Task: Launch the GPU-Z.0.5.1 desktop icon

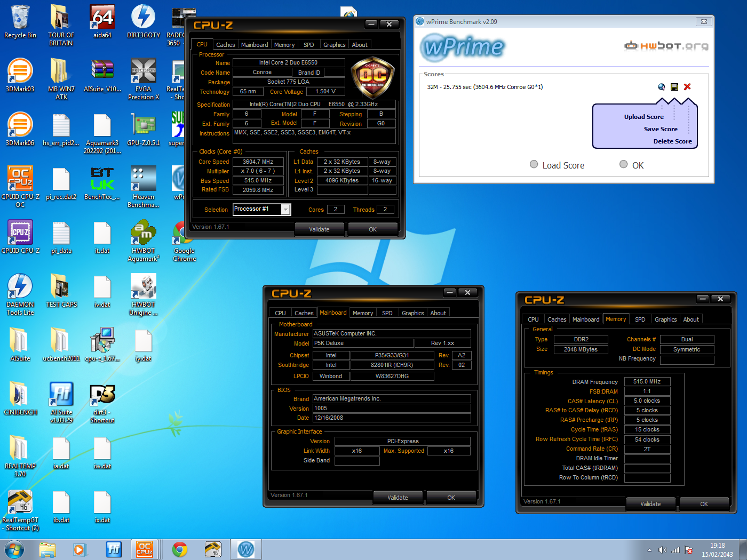Action: point(144,130)
